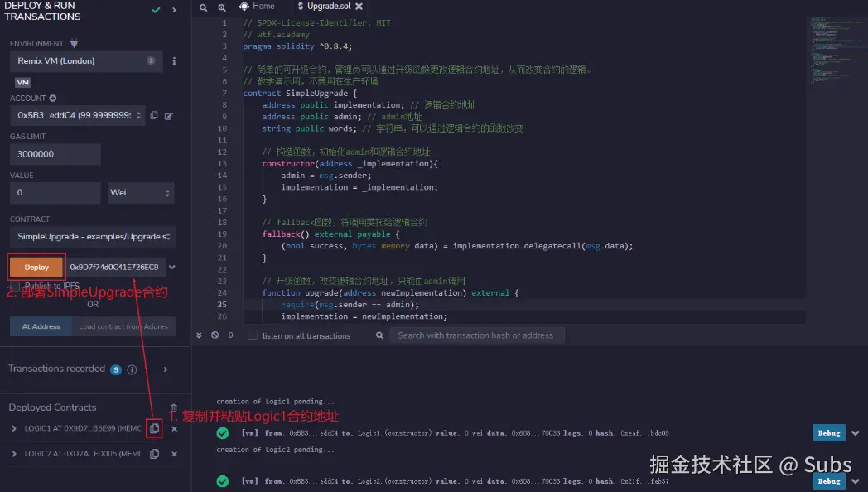Expand the Logic1 transaction details

(x=856, y=433)
